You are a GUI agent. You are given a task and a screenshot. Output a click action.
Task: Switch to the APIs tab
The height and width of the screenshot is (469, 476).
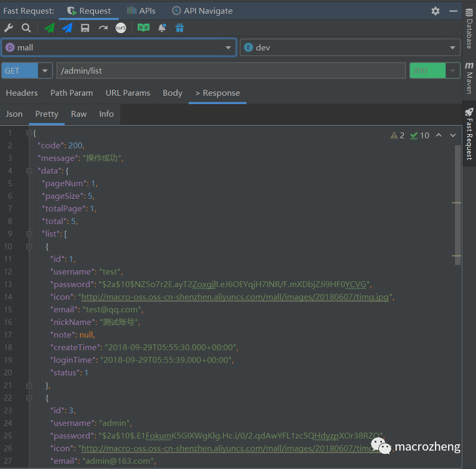pos(141,11)
